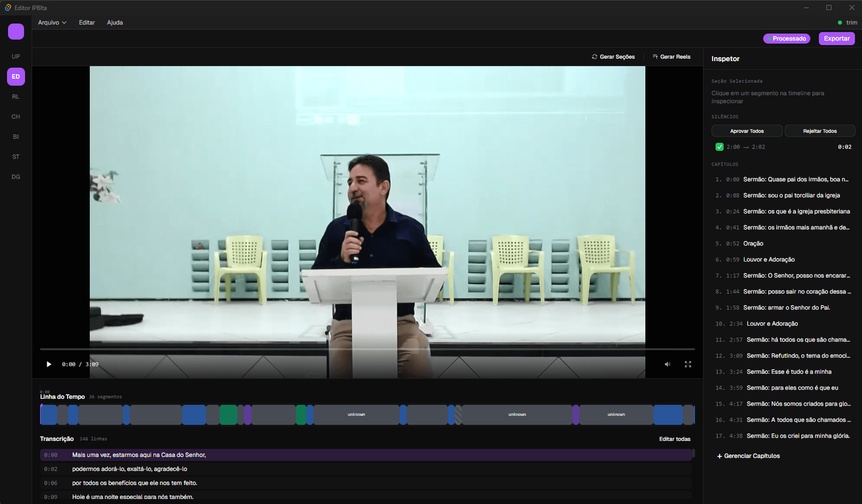This screenshot has height=504, width=862.
Task: Reject all silences with Rejeitar Todos
Action: click(820, 131)
